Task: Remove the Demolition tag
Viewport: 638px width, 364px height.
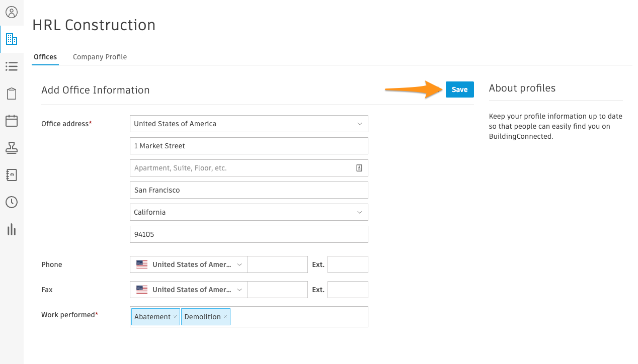Action: click(x=225, y=317)
